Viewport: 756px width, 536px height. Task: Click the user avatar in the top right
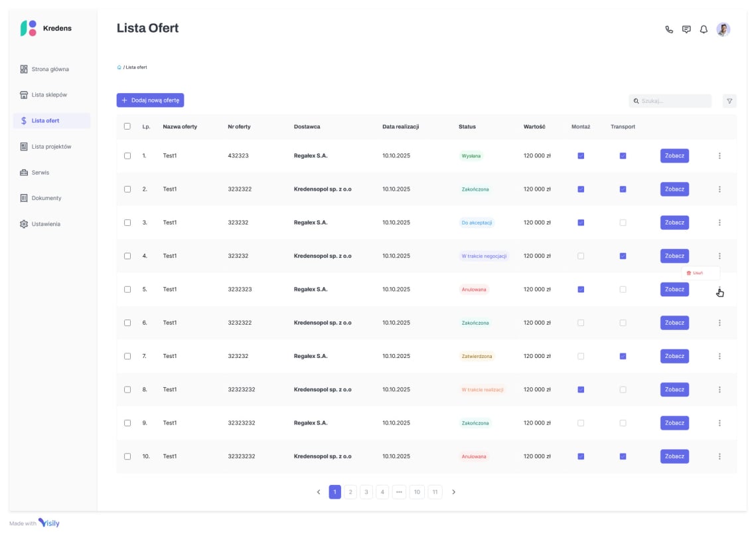[723, 29]
